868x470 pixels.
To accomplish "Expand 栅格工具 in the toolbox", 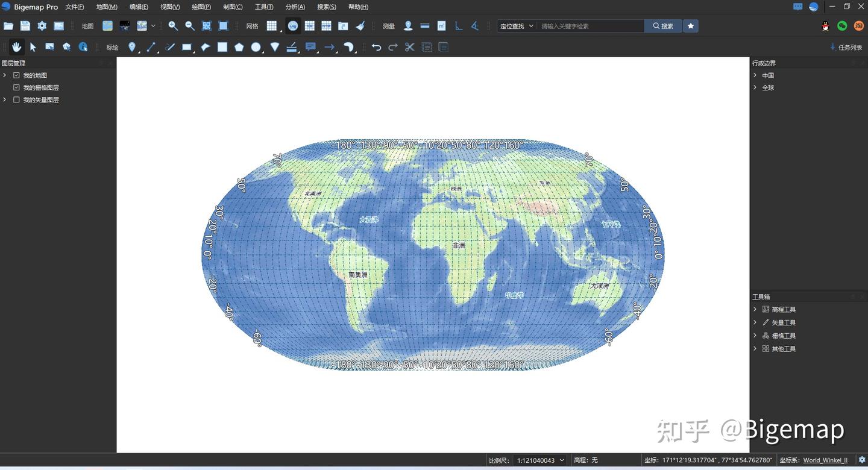I will click(x=755, y=336).
